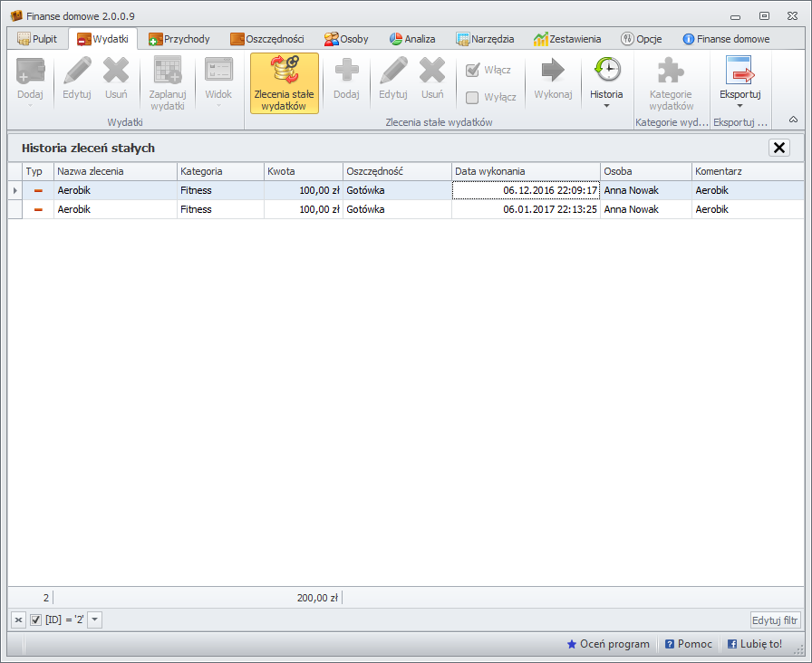This screenshot has width=812, height=663.
Task: Open the Historia clock icon
Action: point(606,71)
